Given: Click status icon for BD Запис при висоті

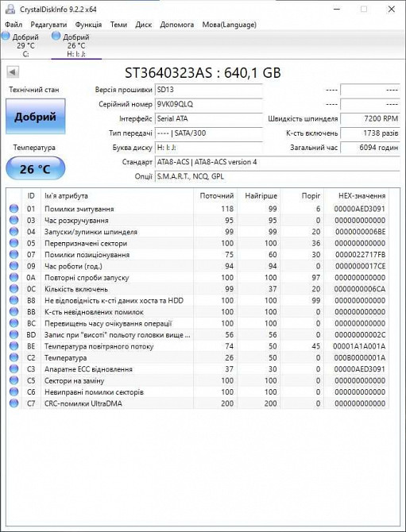Looking at the screenshot, I should 14,335.
